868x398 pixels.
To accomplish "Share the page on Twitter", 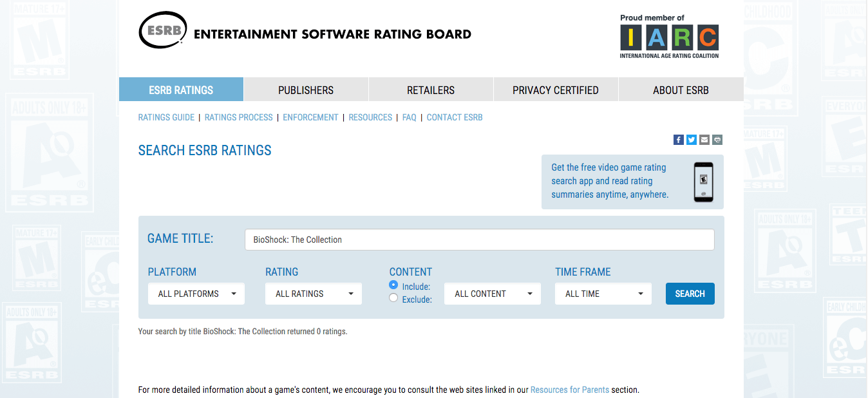I will (691, 140).
